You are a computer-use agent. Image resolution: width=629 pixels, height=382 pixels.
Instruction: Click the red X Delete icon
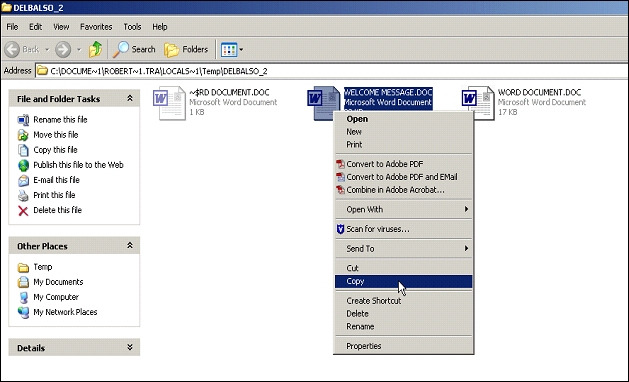23,210
